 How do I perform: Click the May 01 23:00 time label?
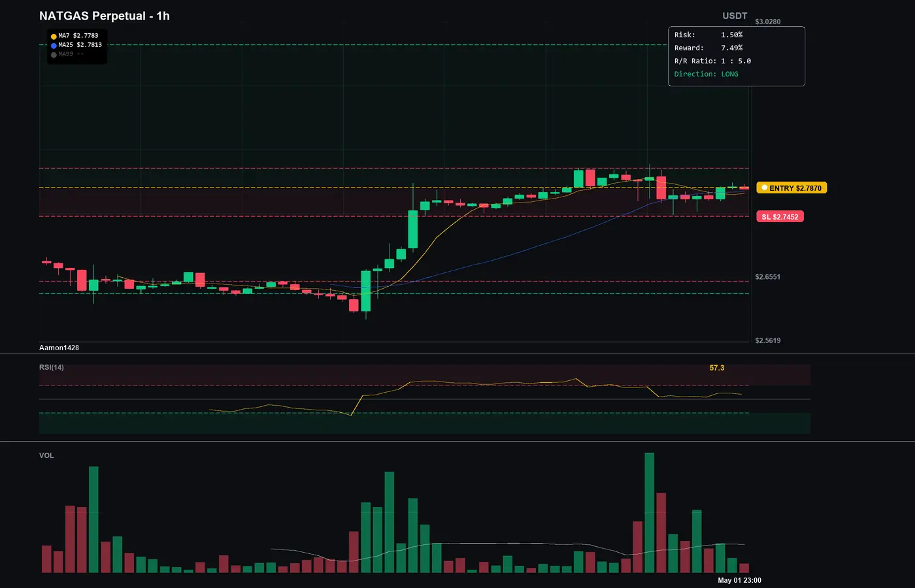click(739, 580)
